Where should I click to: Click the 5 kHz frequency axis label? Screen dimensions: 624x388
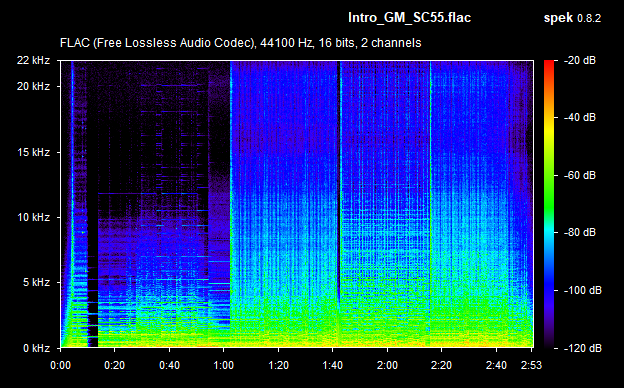36,283
